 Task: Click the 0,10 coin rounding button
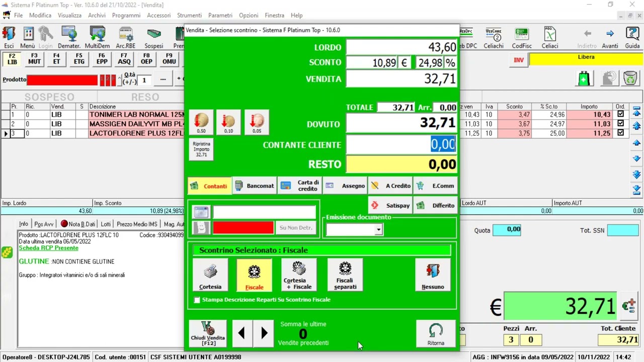[x=228, y=122]
